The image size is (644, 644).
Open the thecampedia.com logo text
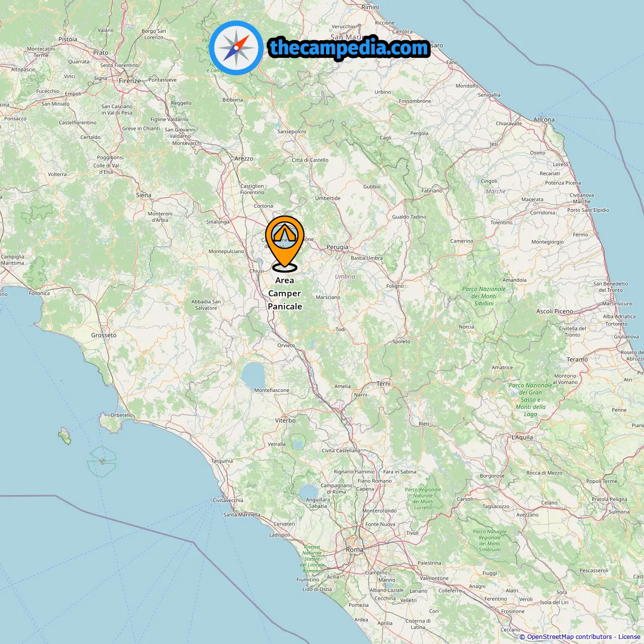[x=349, y=48]
